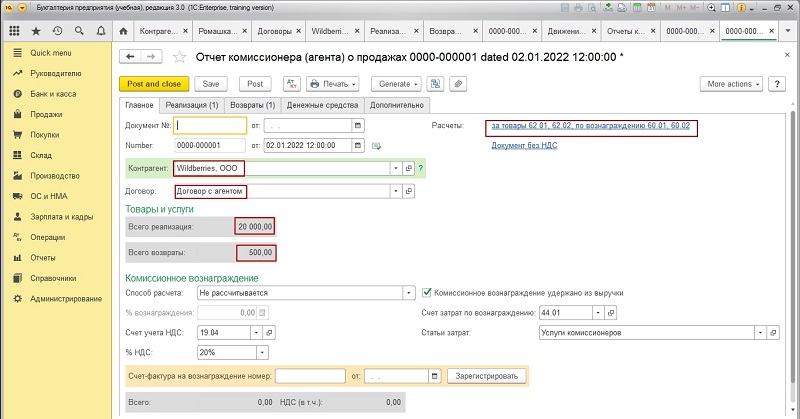The image size is (800, 419).
Task: Click Post and close button
Action: (x=154, y=84)
